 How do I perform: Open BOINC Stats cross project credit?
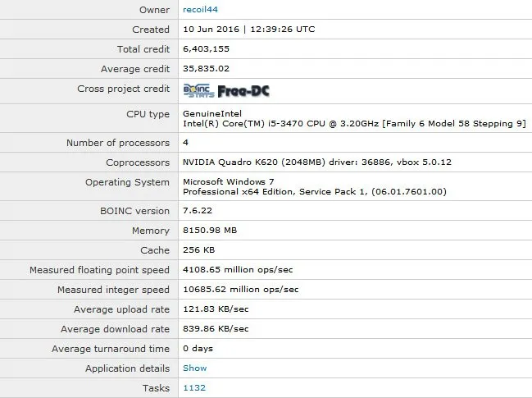[x=199, y=90]
